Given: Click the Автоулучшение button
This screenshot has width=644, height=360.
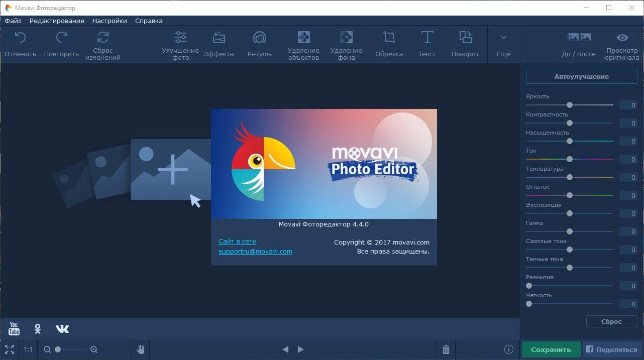Looking at the screenshot, I should (582, 76).
